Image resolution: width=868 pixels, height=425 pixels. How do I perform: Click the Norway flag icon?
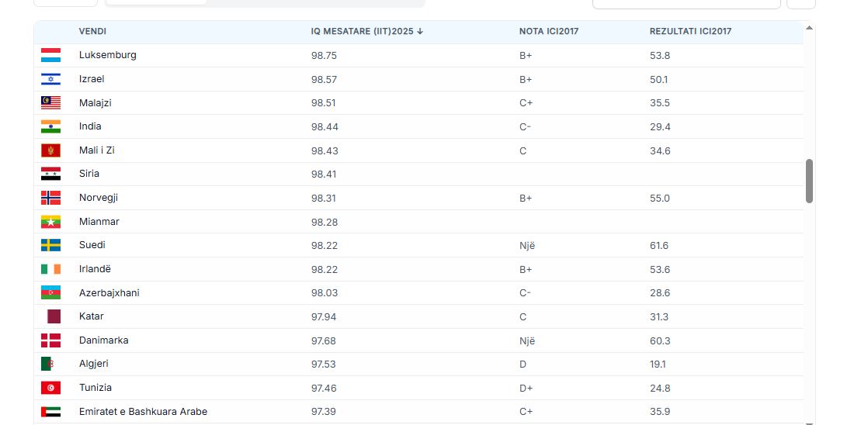coord(50,198)
